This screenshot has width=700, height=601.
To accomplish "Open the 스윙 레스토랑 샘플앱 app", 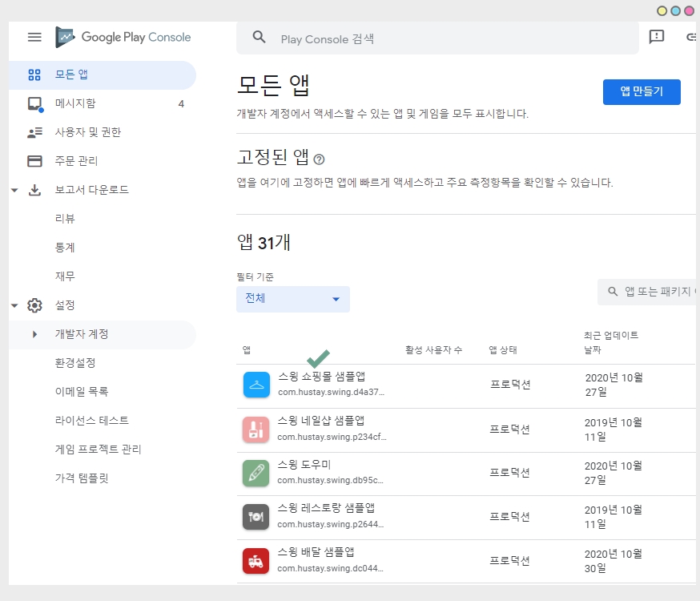I will click(x=326, y=508).
